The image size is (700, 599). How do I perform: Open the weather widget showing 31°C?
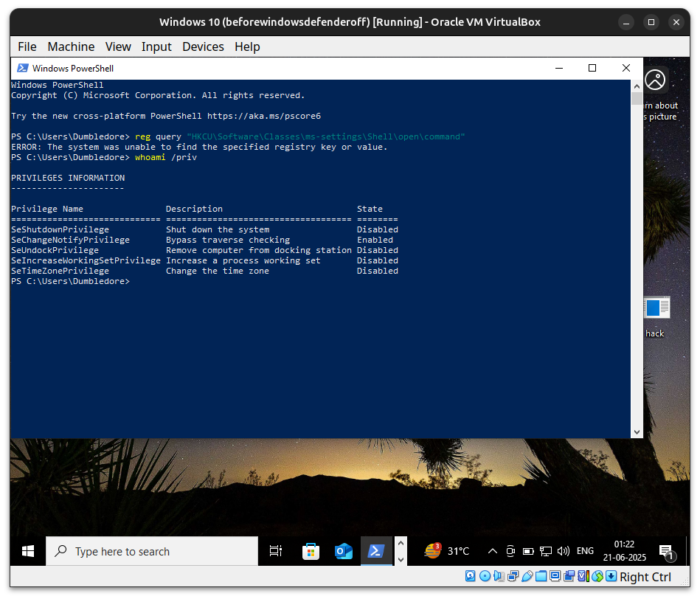tap(446, 551)
